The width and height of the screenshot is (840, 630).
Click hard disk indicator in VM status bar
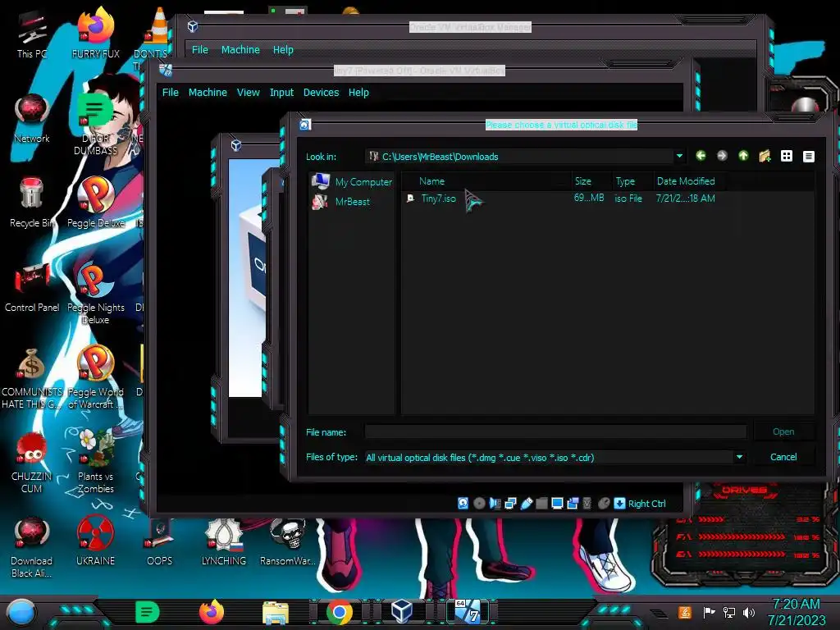coord(463,503)
